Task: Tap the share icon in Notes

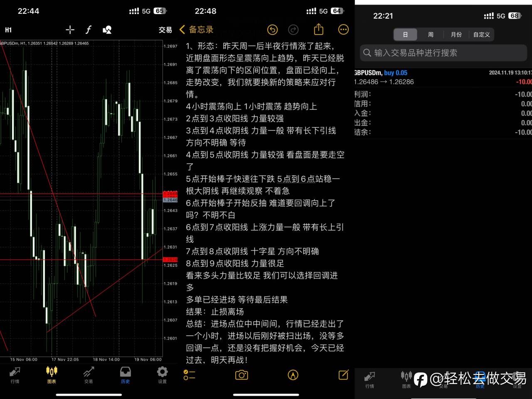Action: coord(318,29)
